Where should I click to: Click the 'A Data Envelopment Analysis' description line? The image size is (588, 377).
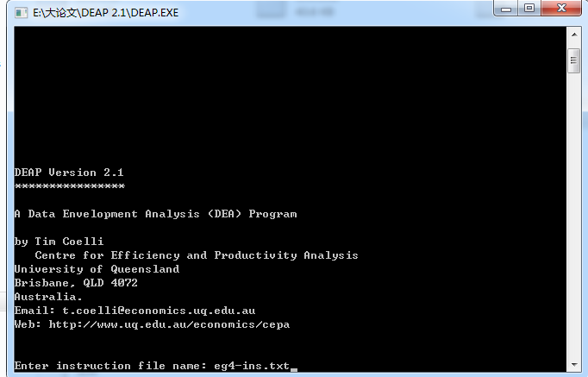pyautogui.click(x=155, y=214)
